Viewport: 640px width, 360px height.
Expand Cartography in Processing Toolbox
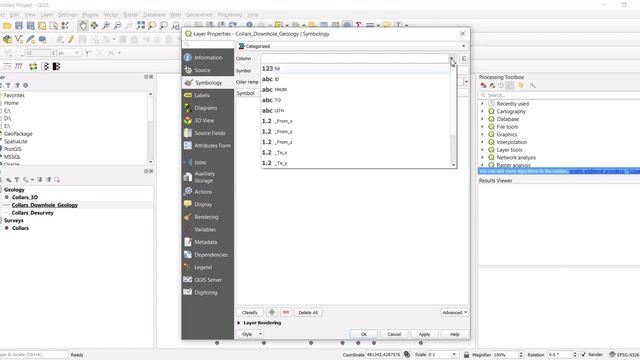482,111
